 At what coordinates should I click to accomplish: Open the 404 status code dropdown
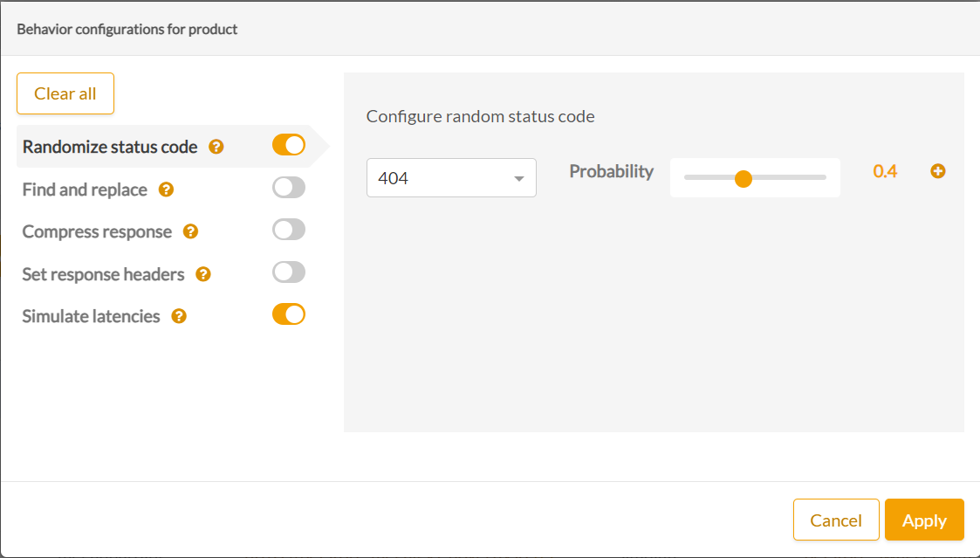click(x=451, y=178)
